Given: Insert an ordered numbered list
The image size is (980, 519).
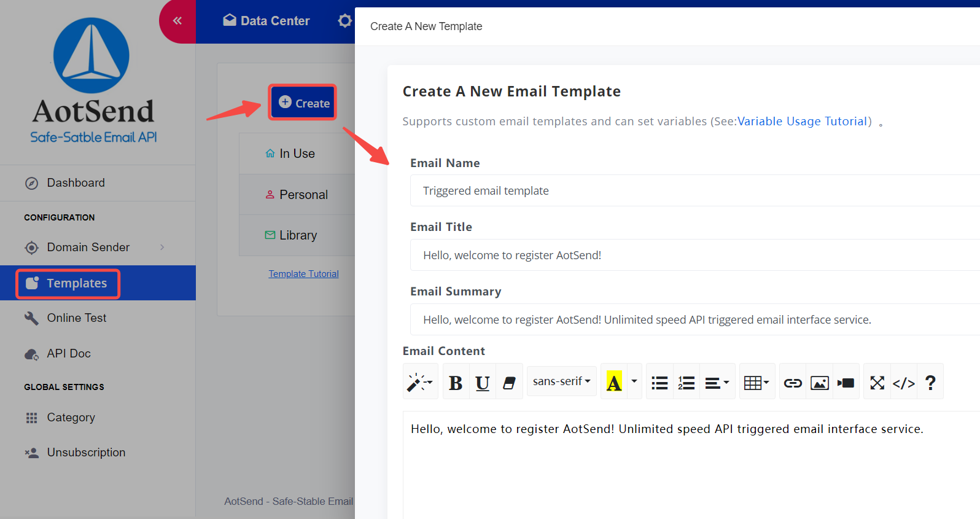Looking at the screenshot, I should point(686,382).
